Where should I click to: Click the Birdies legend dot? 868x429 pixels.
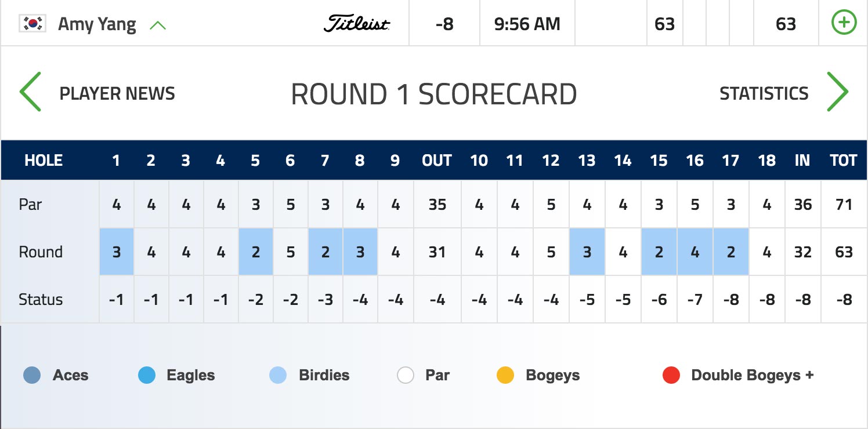[x=279, y=375]
